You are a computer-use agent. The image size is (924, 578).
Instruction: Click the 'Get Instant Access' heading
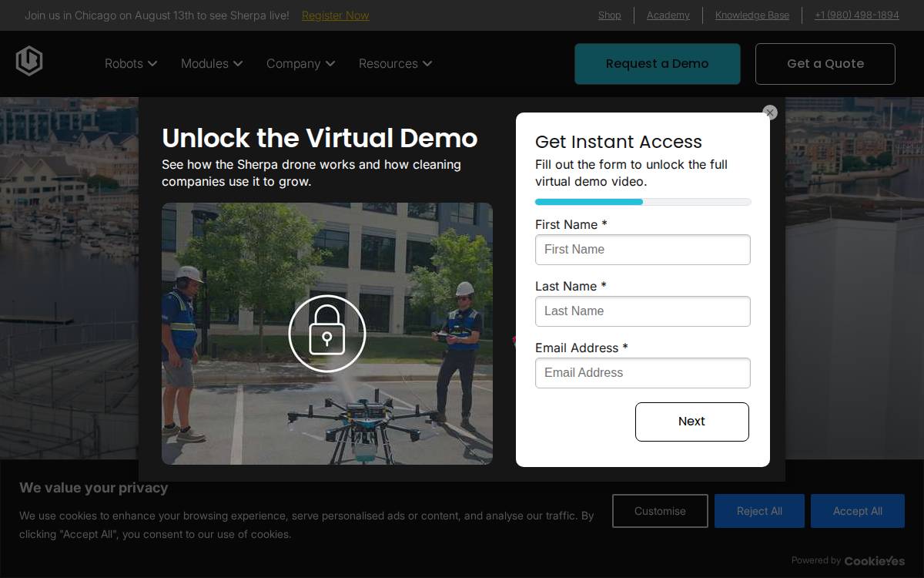(618, 142)
